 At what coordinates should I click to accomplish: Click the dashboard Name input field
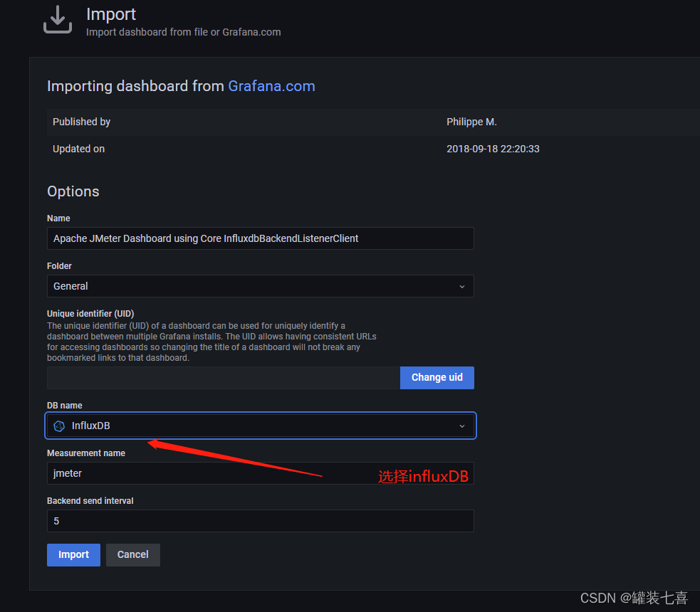(260, 238)
